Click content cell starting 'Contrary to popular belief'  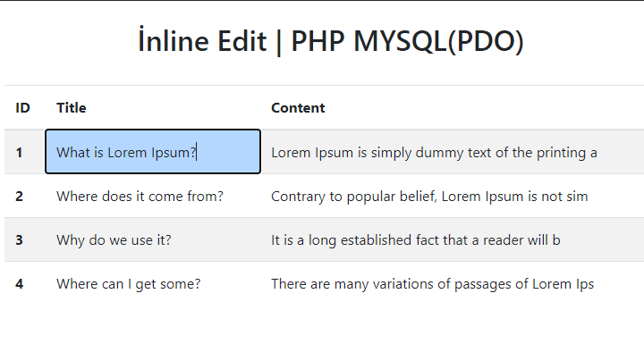429,197
